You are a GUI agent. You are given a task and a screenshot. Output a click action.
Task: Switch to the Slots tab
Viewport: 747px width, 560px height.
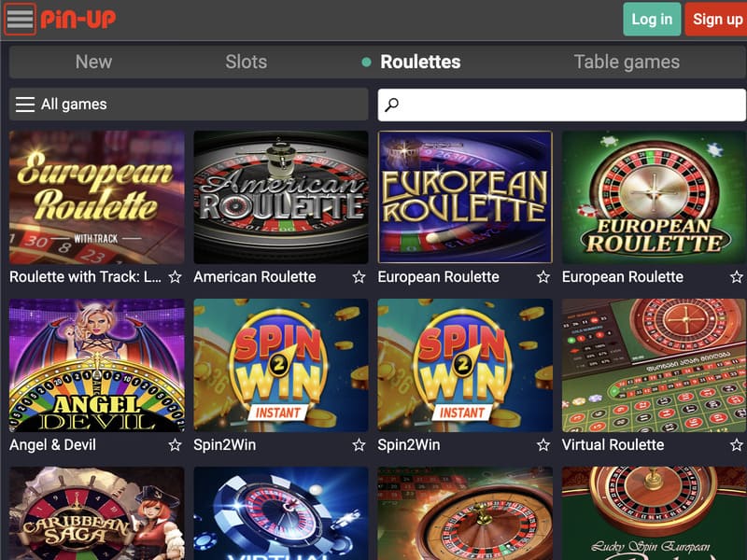tap(247, 62)
